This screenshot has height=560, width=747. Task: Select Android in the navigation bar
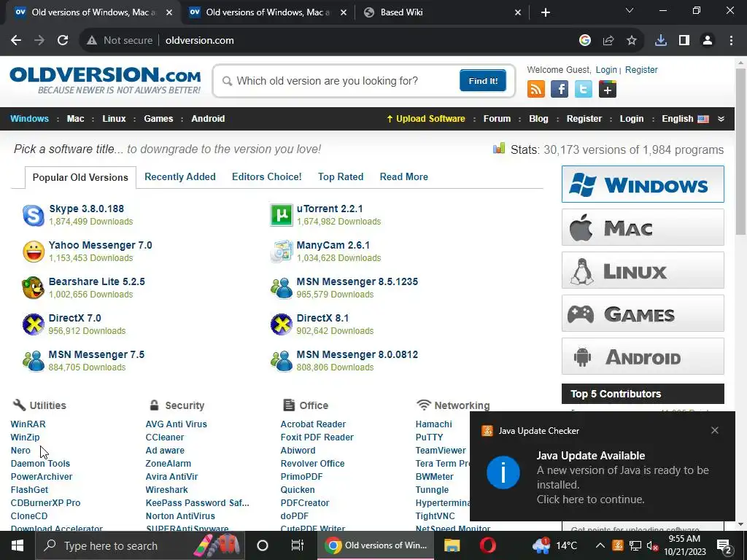pos(208,119)
